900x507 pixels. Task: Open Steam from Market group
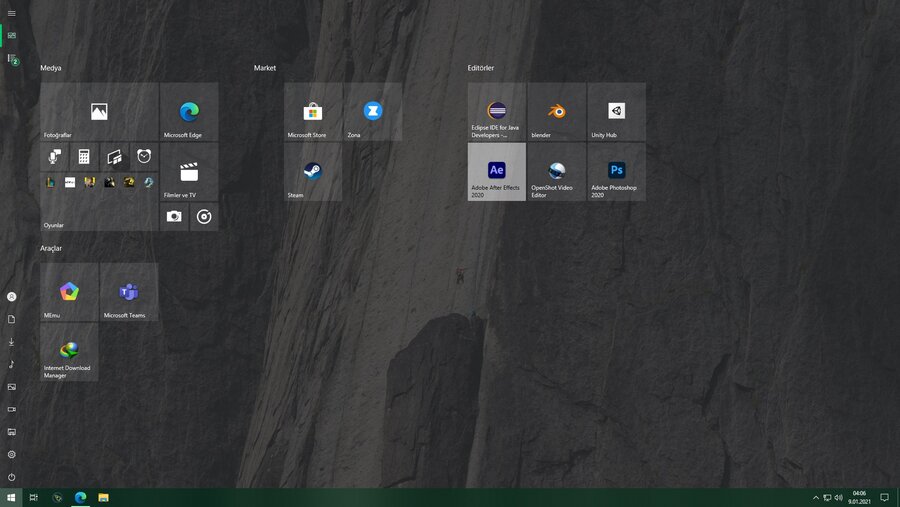312,171
